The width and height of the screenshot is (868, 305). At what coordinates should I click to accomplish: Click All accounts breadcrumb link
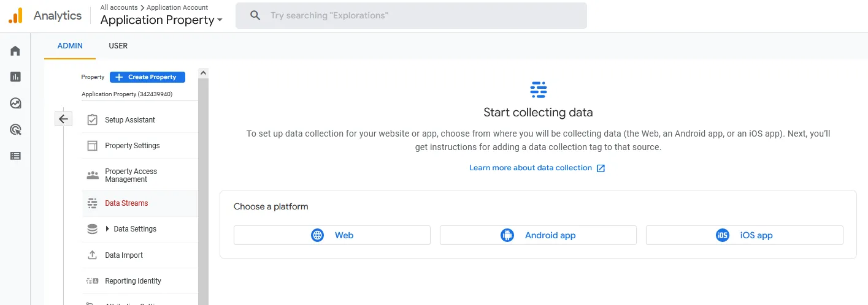point(120,7)
